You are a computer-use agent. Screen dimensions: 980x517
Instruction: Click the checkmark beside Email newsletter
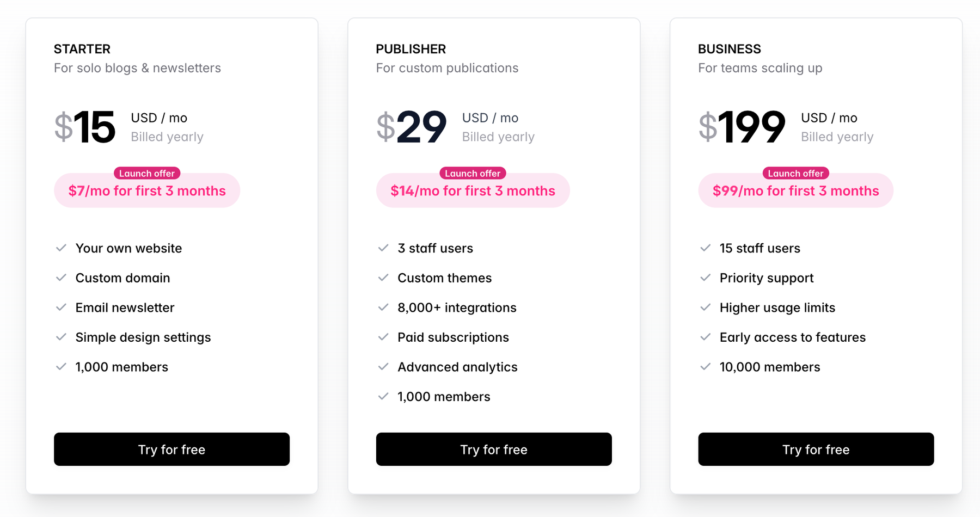click(61, 307)
